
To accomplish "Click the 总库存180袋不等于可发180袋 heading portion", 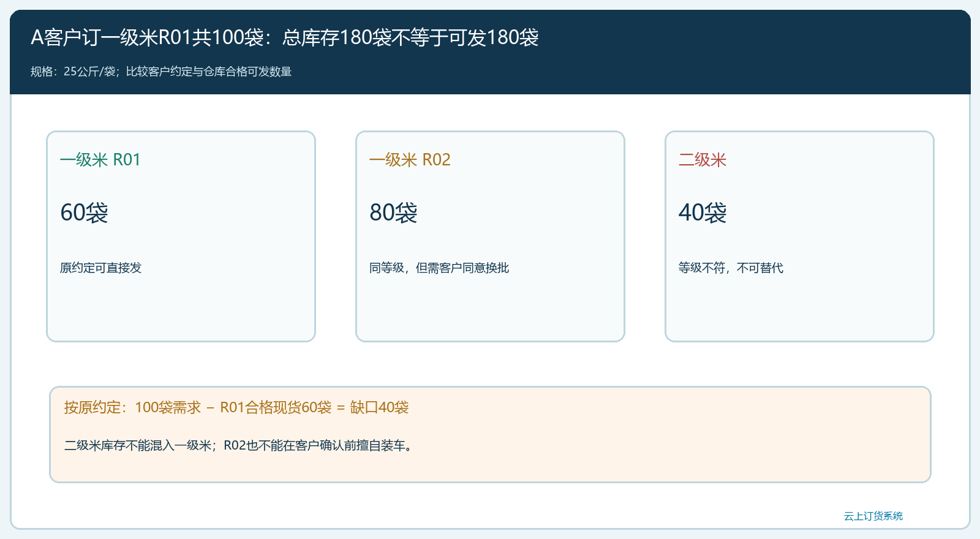I will 410,37.
